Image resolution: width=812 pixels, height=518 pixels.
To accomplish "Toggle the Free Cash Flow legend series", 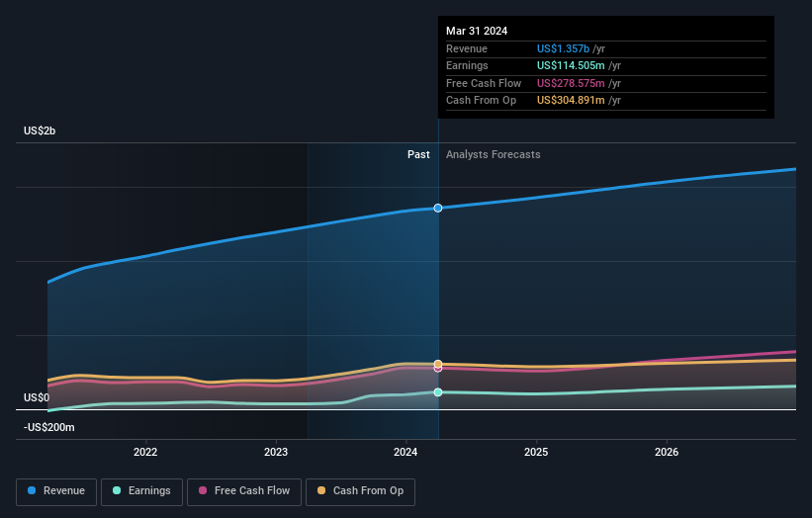I will 244,491.
